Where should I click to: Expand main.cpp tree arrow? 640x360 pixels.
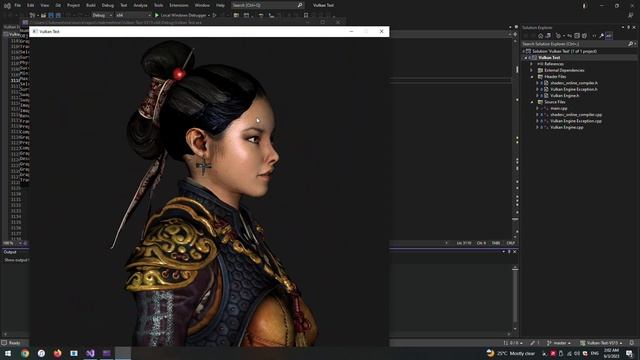pyautogui.click(x=537, y=109)
